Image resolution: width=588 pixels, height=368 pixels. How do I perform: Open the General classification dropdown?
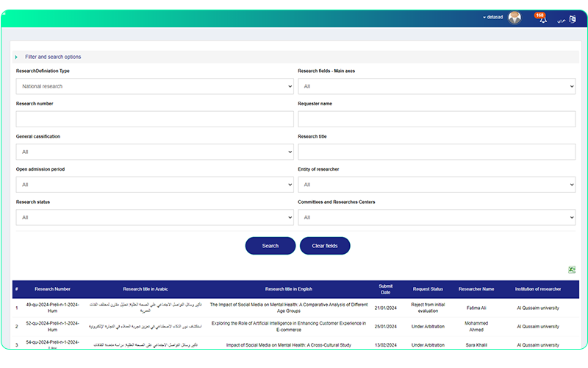pyautogui.click(x=154, y=152)
